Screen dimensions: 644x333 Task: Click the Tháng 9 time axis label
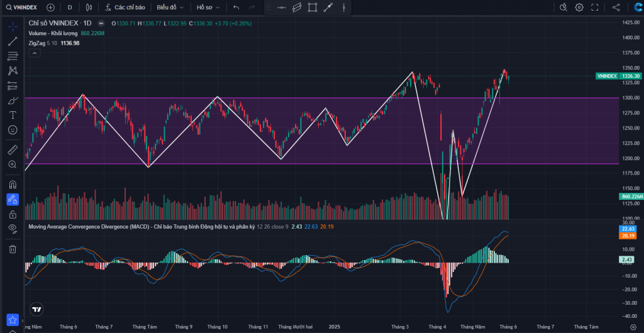pos(184,327)
